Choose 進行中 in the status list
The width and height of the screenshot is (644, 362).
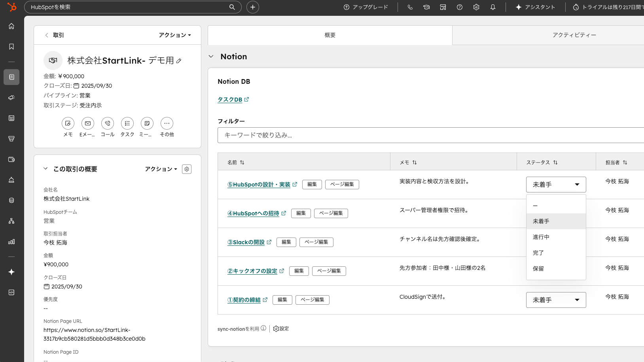(556, 237)
